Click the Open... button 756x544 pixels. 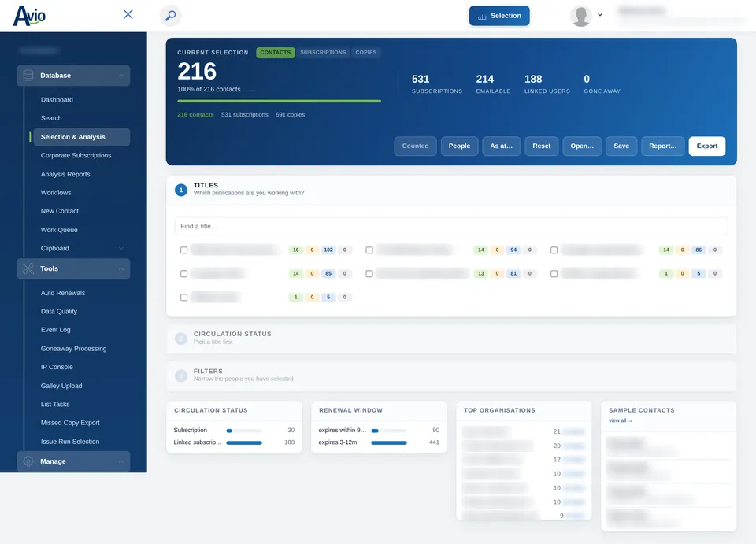tap(582, 146)
